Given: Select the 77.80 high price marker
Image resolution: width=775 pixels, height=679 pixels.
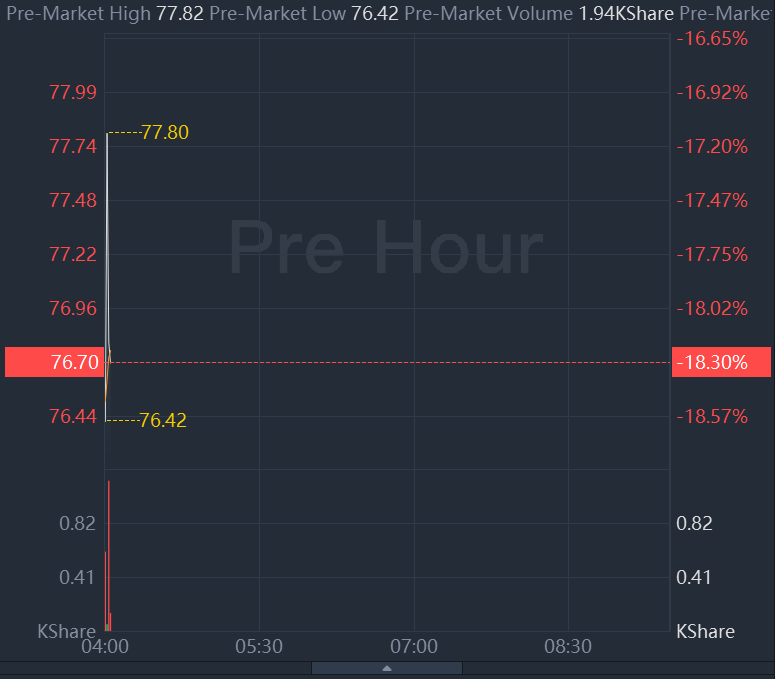Looking at the screenshot, I should (x=165, y=132).
